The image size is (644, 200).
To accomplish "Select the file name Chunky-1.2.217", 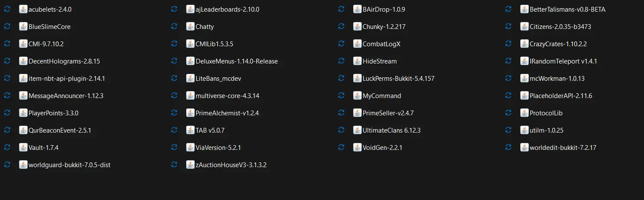I will pos(384,27).
